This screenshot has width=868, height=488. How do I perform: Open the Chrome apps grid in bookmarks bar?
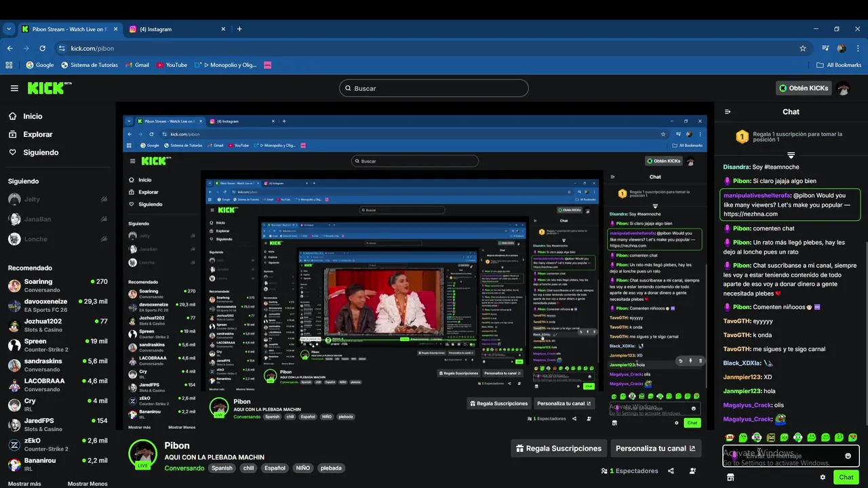tap(9, 65)
